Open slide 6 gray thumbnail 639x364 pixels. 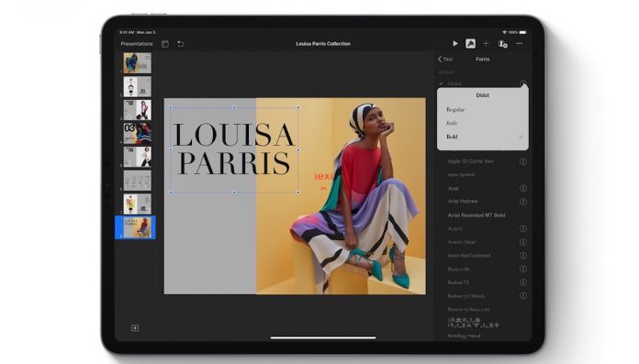[x=138, y=181]
